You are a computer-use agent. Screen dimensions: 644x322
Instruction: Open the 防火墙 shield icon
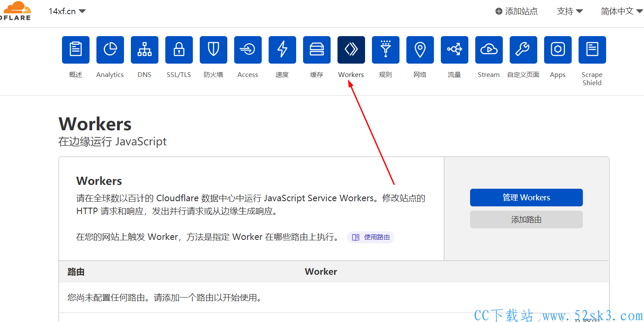(214, 50)
